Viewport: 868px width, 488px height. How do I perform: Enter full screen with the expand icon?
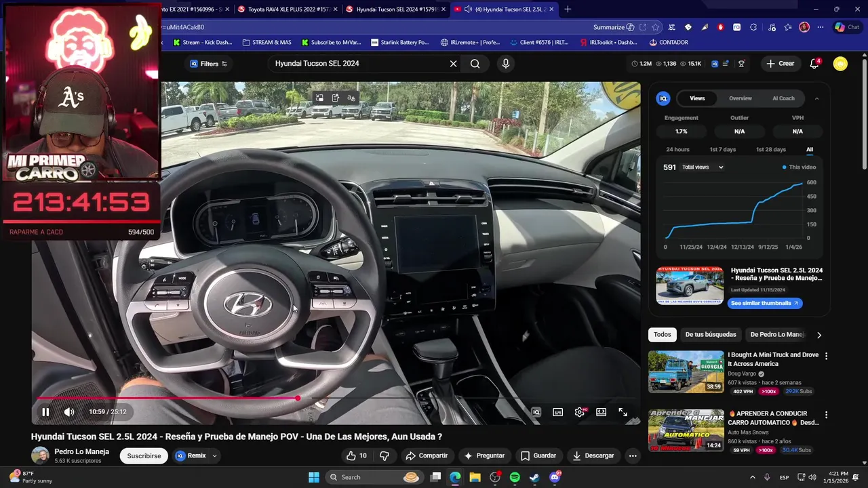click(623, 412)
